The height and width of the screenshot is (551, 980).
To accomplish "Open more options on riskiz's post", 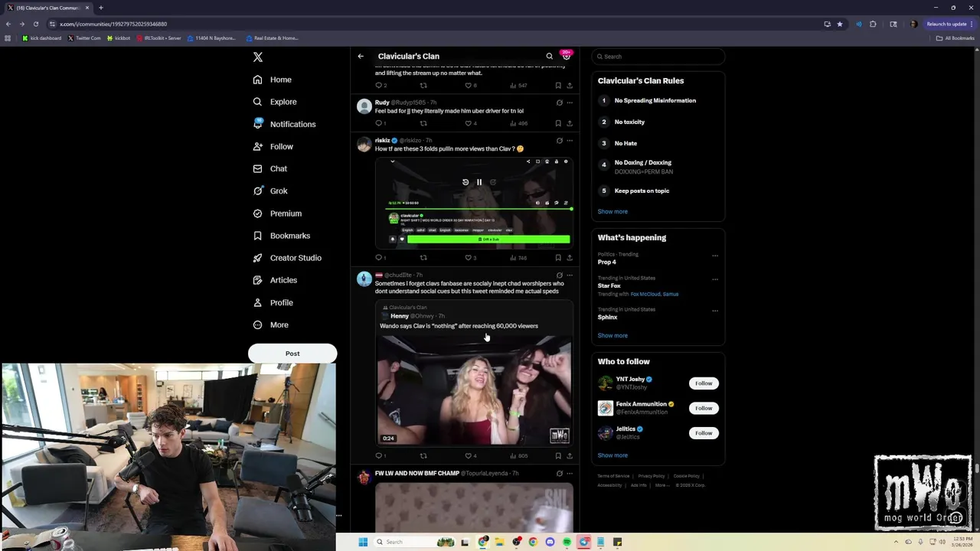I will [x=569, y=141].
